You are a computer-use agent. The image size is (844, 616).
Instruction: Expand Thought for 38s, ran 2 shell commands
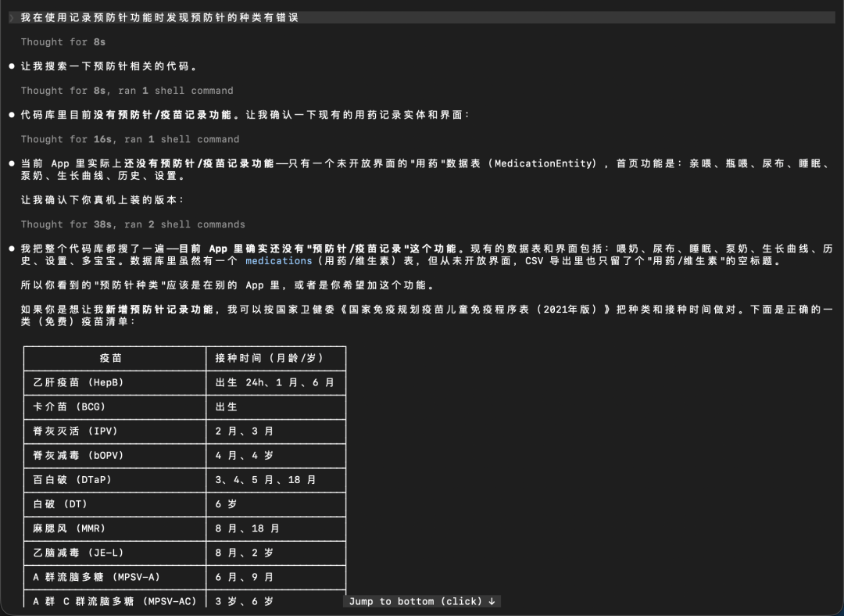133,224
